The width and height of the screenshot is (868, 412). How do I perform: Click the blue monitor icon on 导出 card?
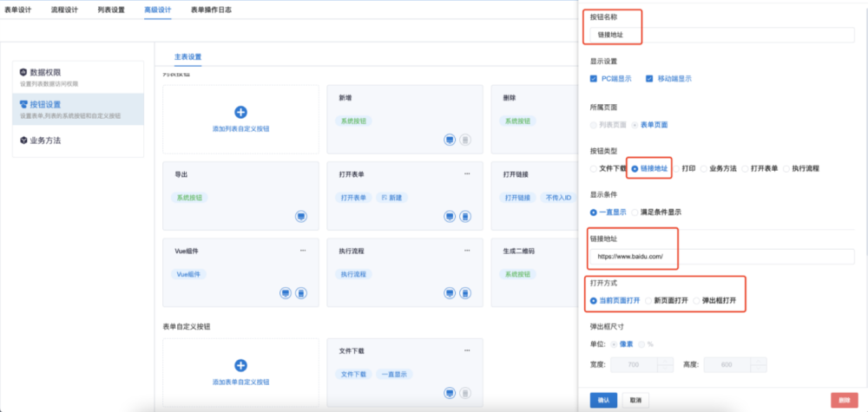click(300, 215)
